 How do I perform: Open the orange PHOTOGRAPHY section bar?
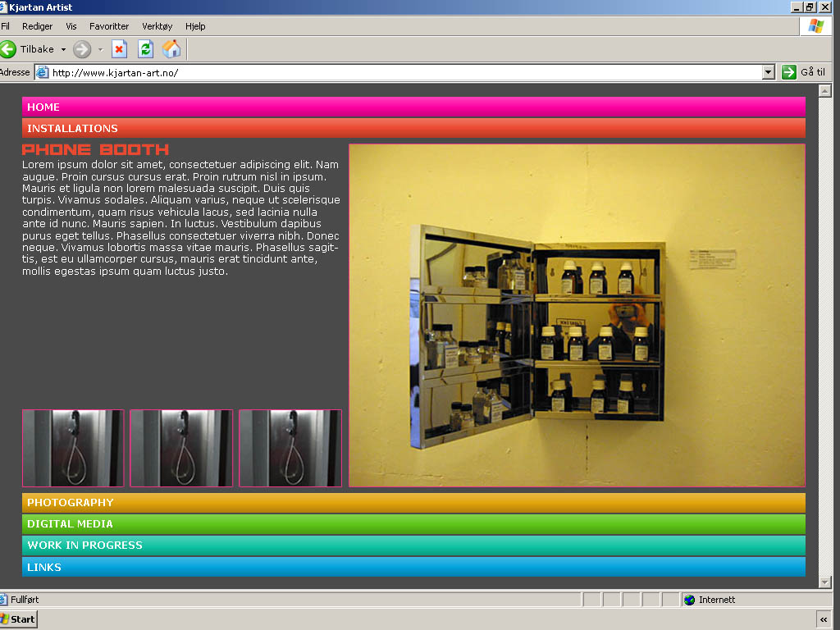(x=413, y=503)
